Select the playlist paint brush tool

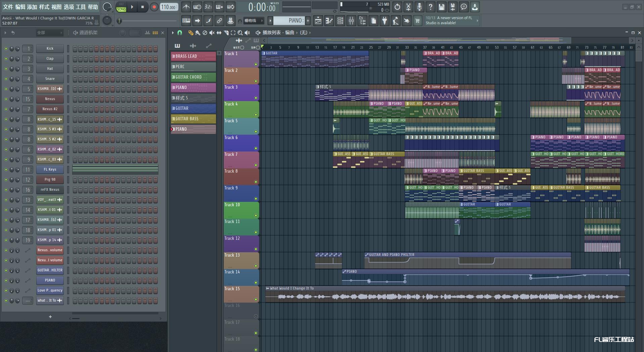(x=198, y=33)
